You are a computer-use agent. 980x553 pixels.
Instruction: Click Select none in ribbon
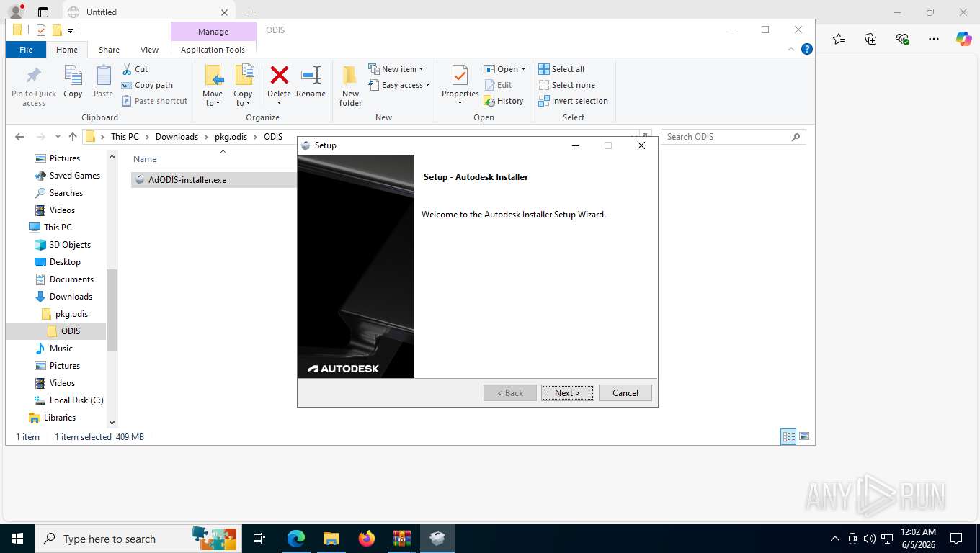click(x=566, y=85)
